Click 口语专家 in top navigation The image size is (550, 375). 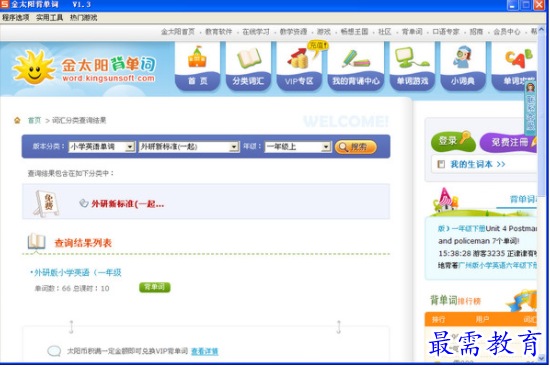(x=446, y=32)
